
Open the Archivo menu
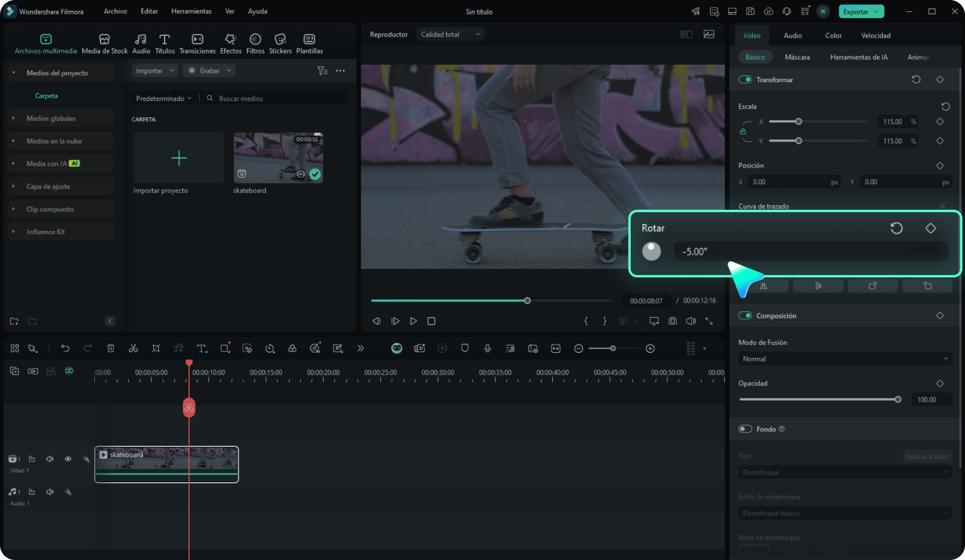point(115,11)
